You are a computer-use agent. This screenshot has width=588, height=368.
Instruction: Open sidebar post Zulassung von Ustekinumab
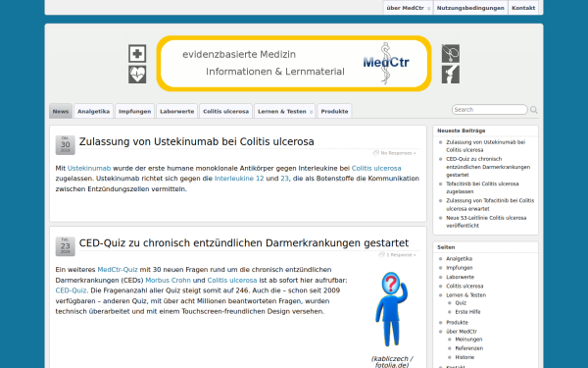[x=486, y=146]
